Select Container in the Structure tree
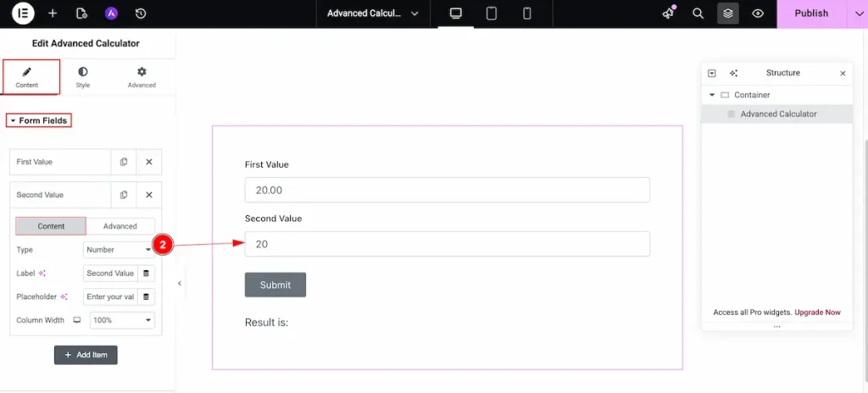 [776, 95]
